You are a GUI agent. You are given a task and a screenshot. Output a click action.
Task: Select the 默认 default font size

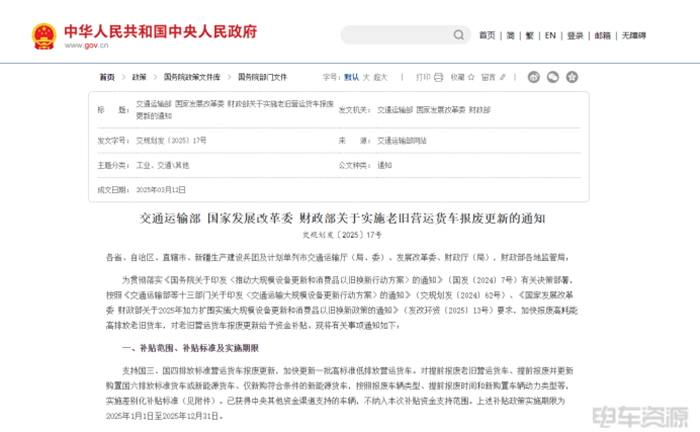[x=352, y=77]
